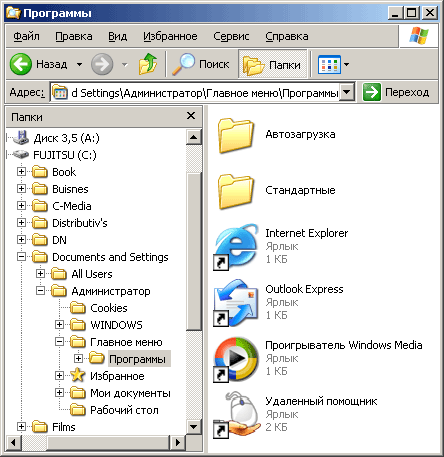Click the folder tree scroll down arrow
Screen dimensions: 444x457
tap(194, 426)
